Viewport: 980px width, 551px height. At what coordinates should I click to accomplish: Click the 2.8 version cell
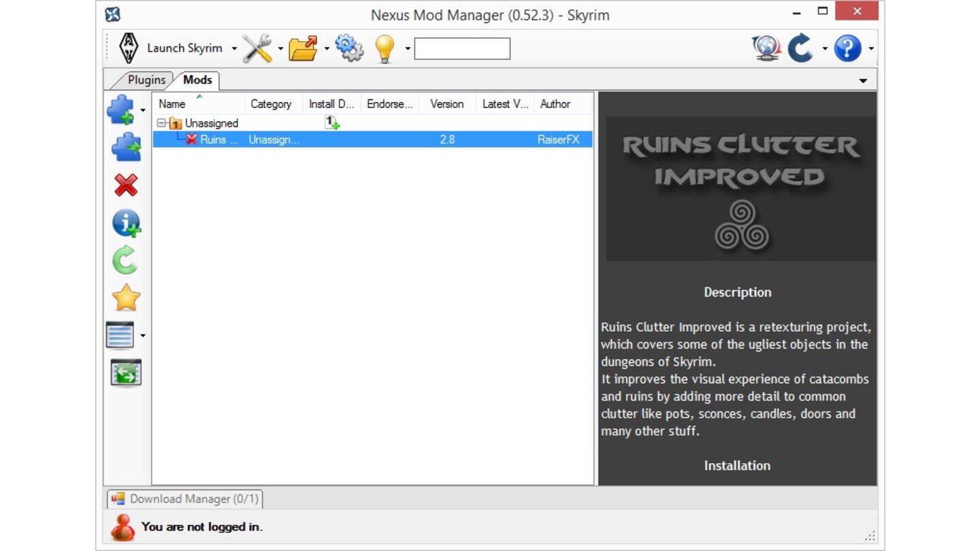(447, 139)
